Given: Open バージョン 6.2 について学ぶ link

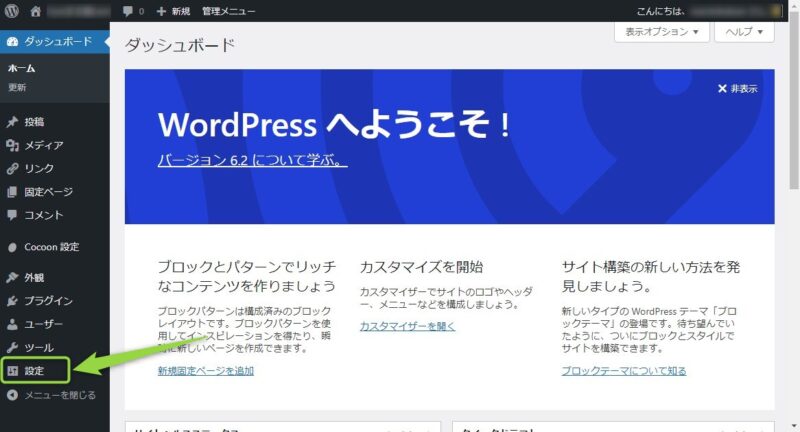Looking at the screenshot, I should [253, 160].
